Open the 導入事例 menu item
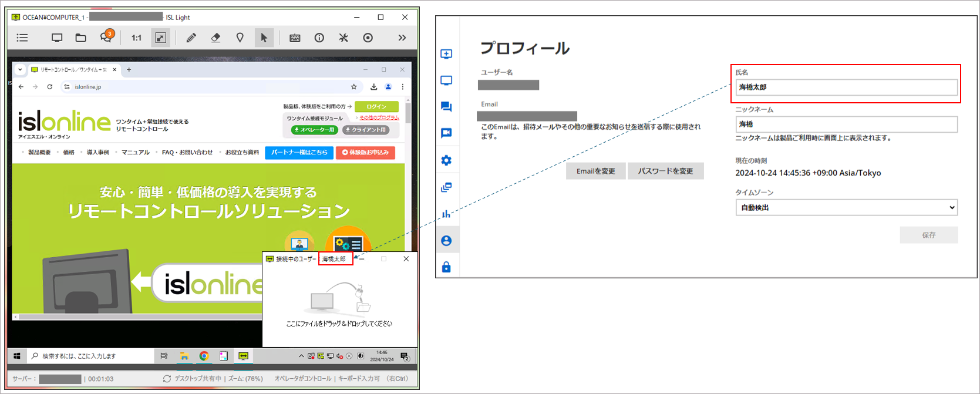Screen dimensions: 980x394 tap(98, 152)
